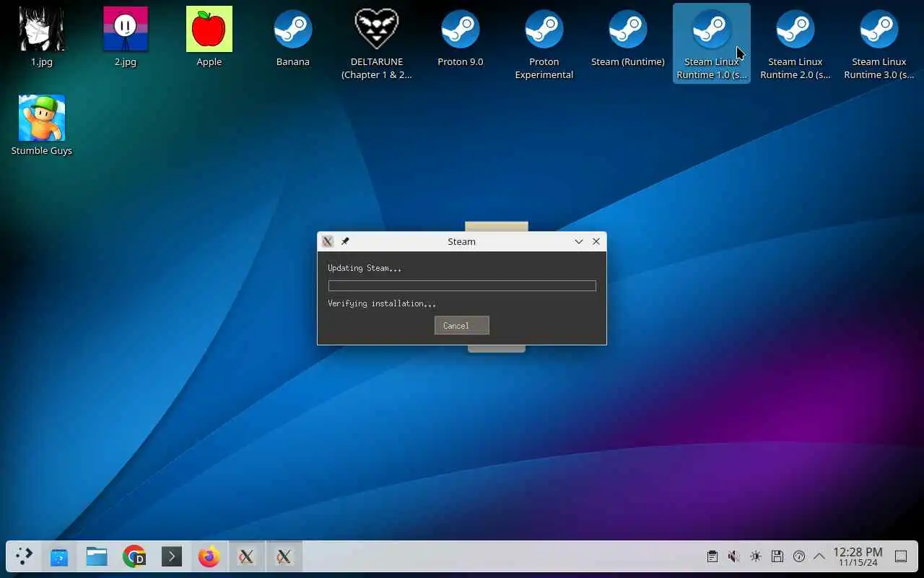
Task: Toggle the pin in Steam dialog titlebar
Action: (x=345, y=241)
